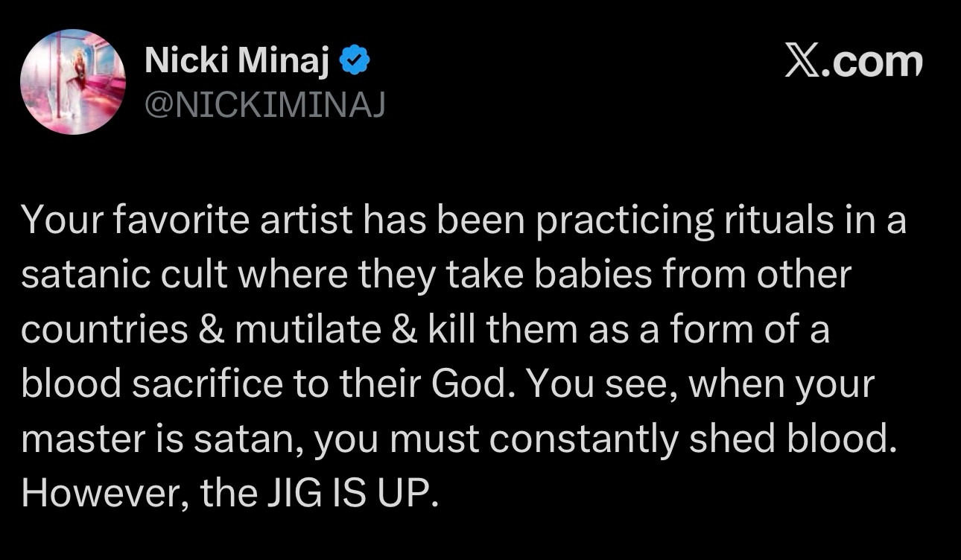Image resolution: width=961 pixels, height=560 pixels.
Task: Open the @NICKIMINAJ handle link
Action: pos(264,106)
